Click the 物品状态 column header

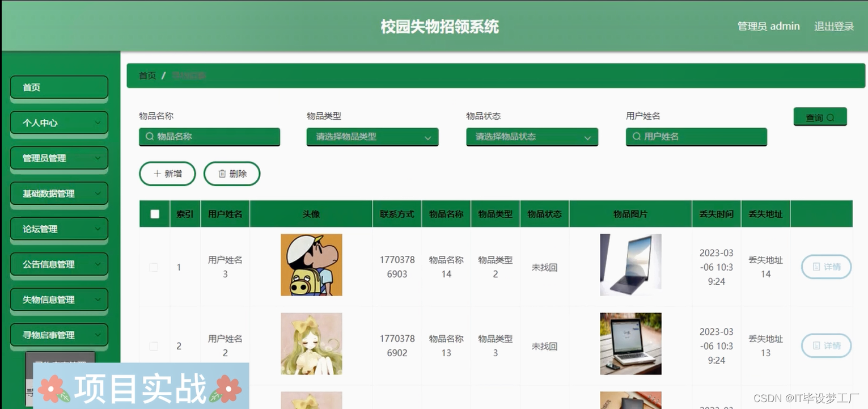pyautogui.click(x=544, y=214)
